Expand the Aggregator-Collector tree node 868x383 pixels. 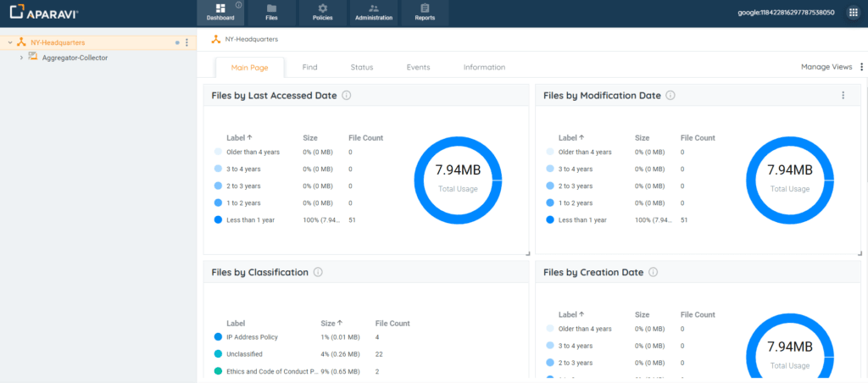(x=21, y=58)
